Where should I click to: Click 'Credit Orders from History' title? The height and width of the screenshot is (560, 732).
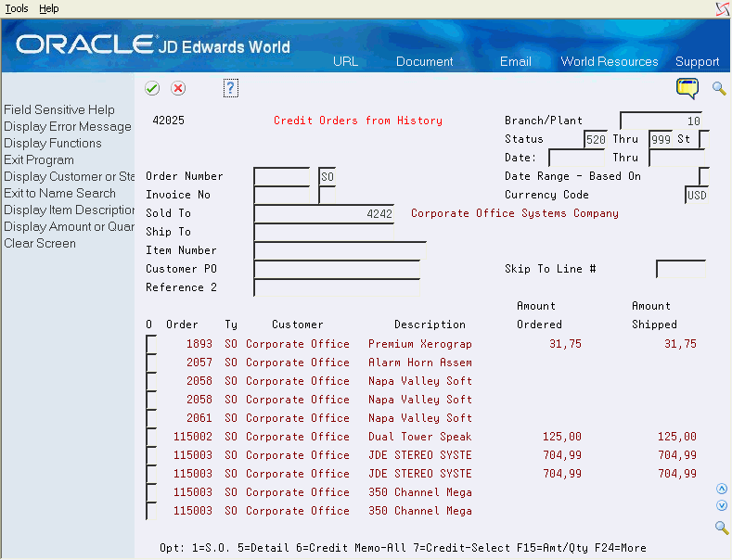click(x=358, y=121)
